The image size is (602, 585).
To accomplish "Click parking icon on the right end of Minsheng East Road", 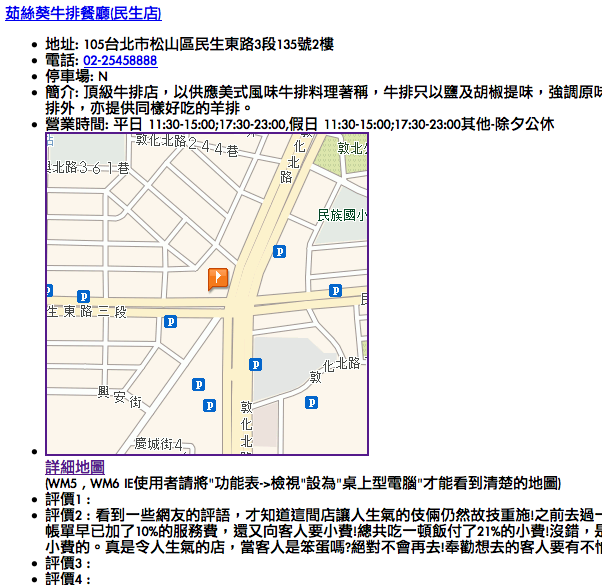I will pos(335,291).
